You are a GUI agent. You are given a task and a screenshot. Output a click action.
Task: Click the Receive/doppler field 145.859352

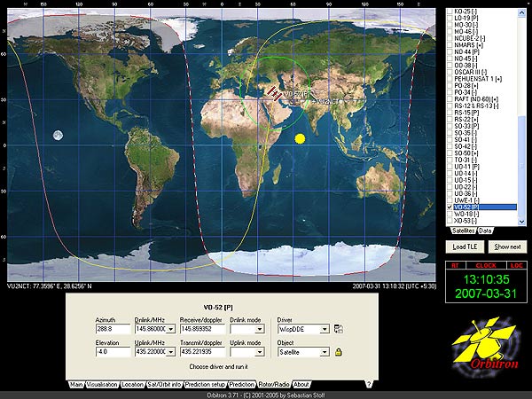click(x=202, y=329)
